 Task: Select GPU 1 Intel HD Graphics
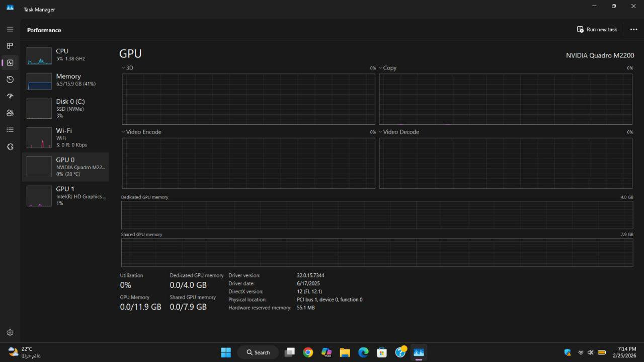(x=65, y=196)
